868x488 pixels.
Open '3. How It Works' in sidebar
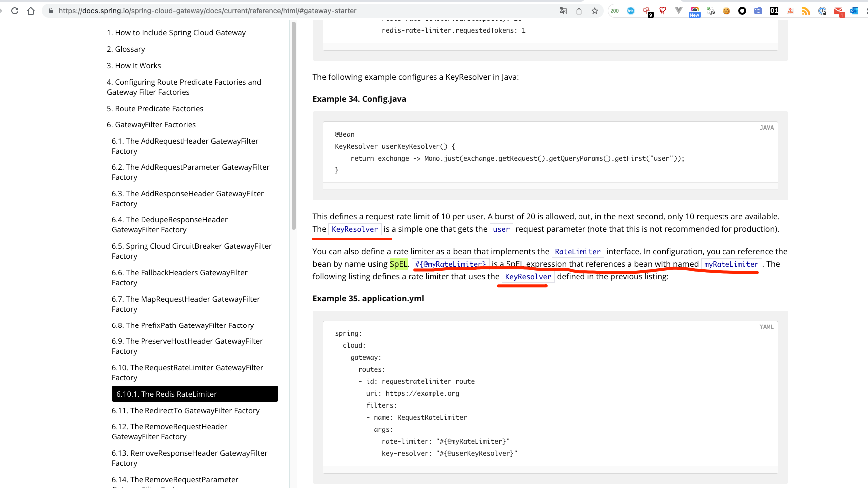pyautogui.click(x=134, y=66)
